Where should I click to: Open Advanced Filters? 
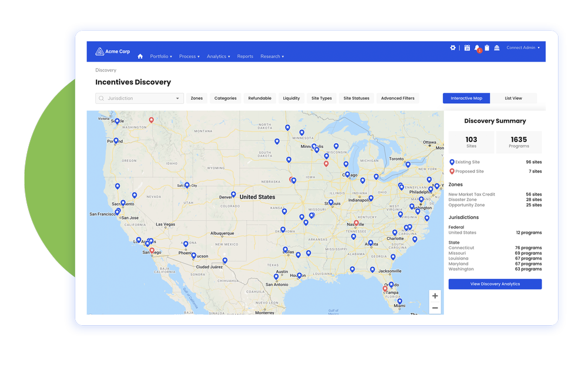pyautogui.click(x=397, y=98)
